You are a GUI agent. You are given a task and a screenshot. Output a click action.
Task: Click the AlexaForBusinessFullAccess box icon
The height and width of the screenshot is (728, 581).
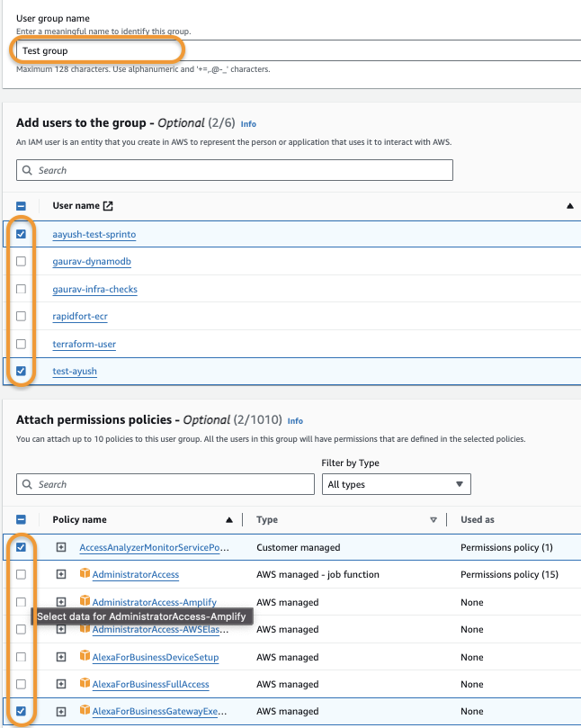point(85,683)
